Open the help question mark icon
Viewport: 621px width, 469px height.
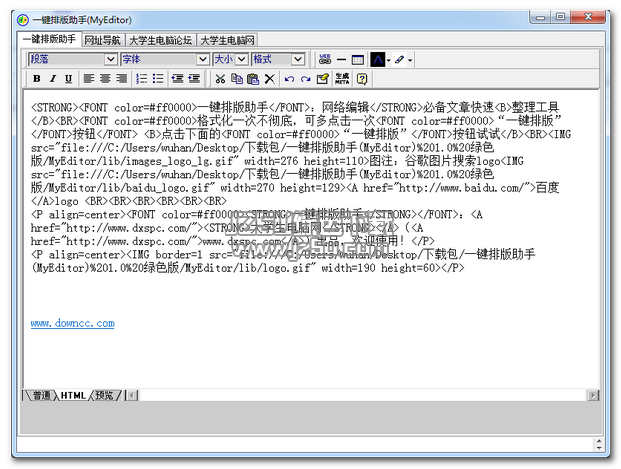point(362,79)
